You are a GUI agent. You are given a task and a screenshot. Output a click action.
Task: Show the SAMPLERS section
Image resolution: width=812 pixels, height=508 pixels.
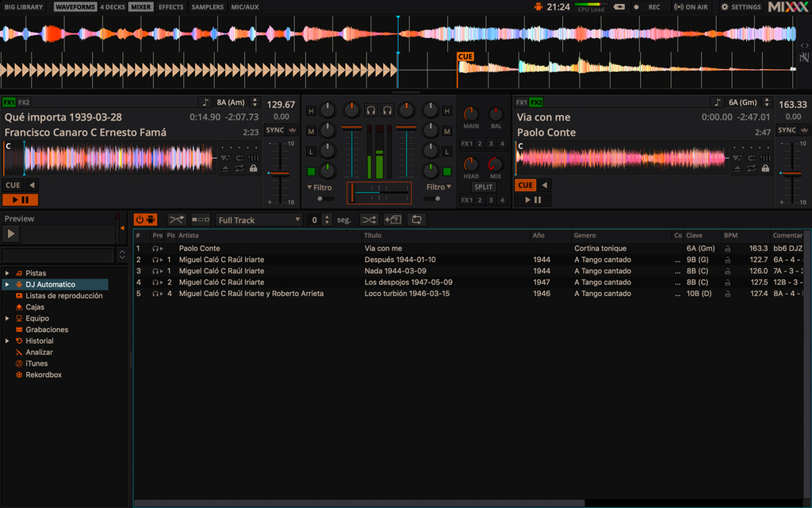[208, 6]
